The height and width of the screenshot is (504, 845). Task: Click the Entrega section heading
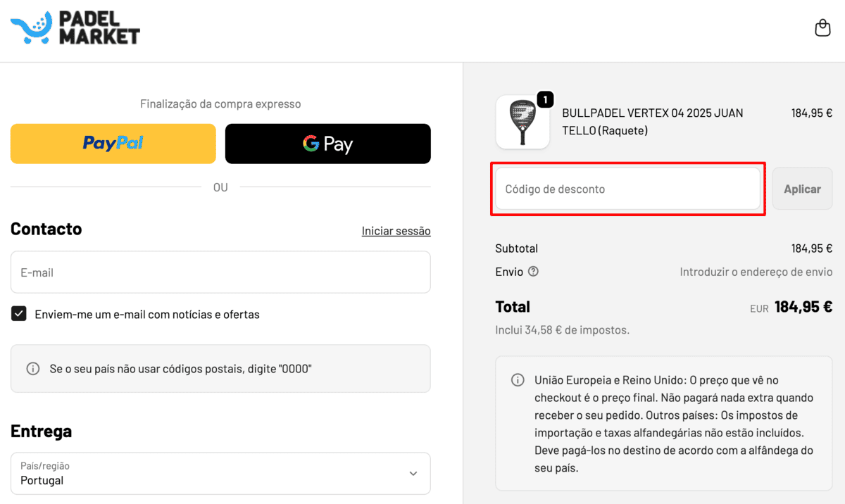(42, 431)
